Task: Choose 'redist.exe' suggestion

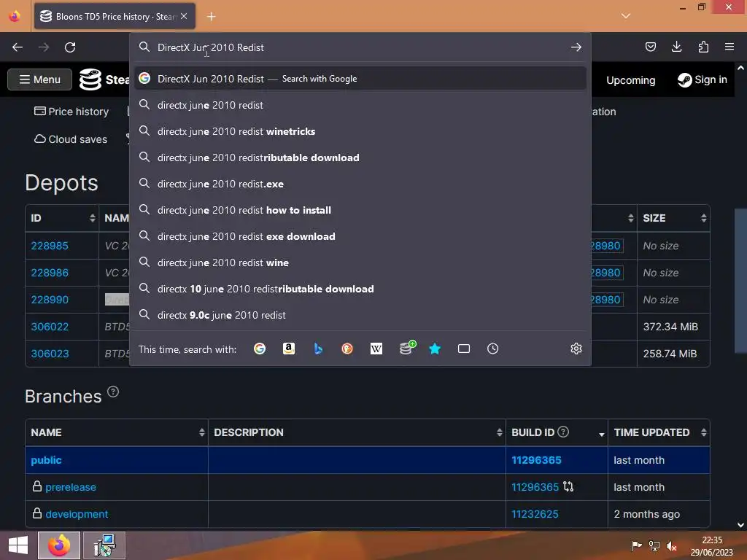Action: pyautogui.click(x=360, y=184)
